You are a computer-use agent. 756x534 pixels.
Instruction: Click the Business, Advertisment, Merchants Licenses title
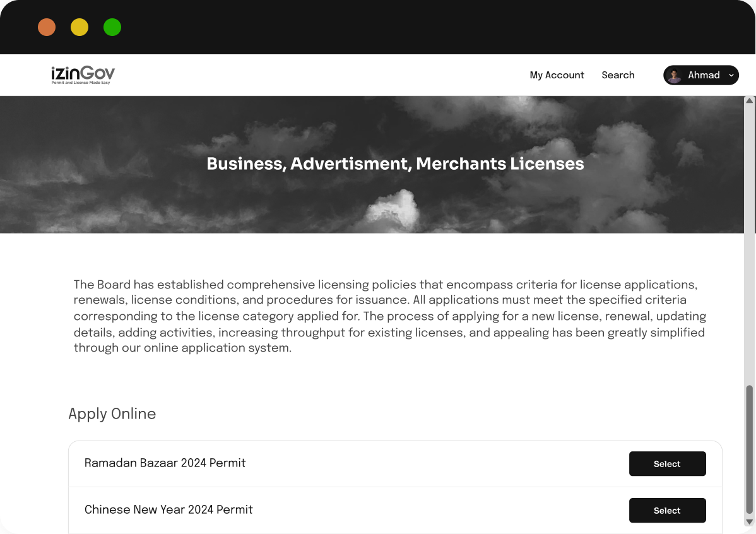[396, 164]
